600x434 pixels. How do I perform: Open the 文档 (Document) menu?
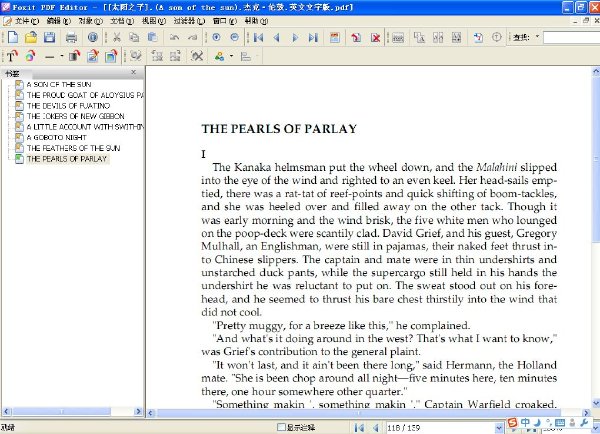pyautogui.click(x=122, y=21)
